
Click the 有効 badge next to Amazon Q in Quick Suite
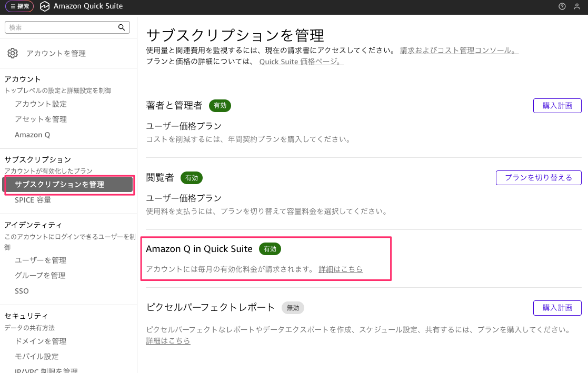[270, 249]
